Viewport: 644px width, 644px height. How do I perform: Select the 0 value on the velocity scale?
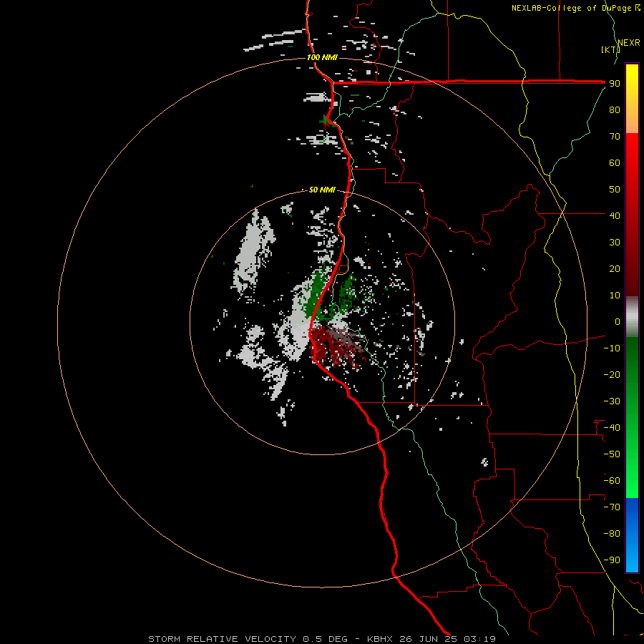pyautogui.click(x=618, y=321)
